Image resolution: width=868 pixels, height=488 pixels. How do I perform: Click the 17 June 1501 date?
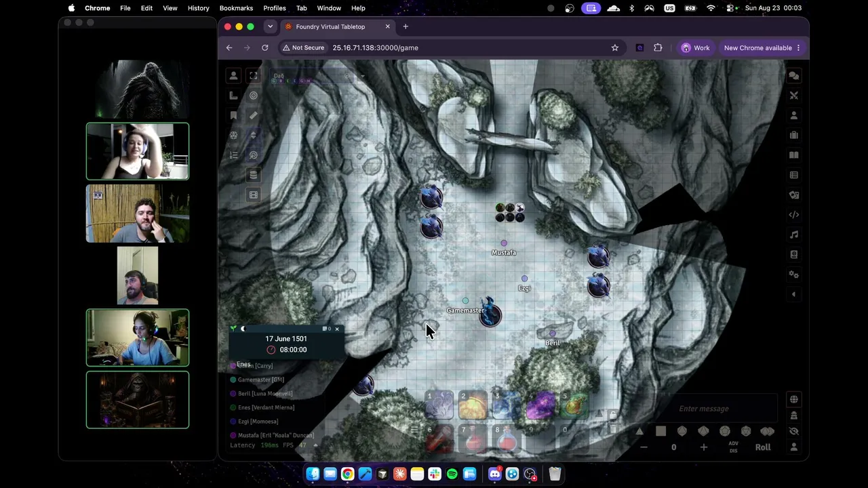286,339
